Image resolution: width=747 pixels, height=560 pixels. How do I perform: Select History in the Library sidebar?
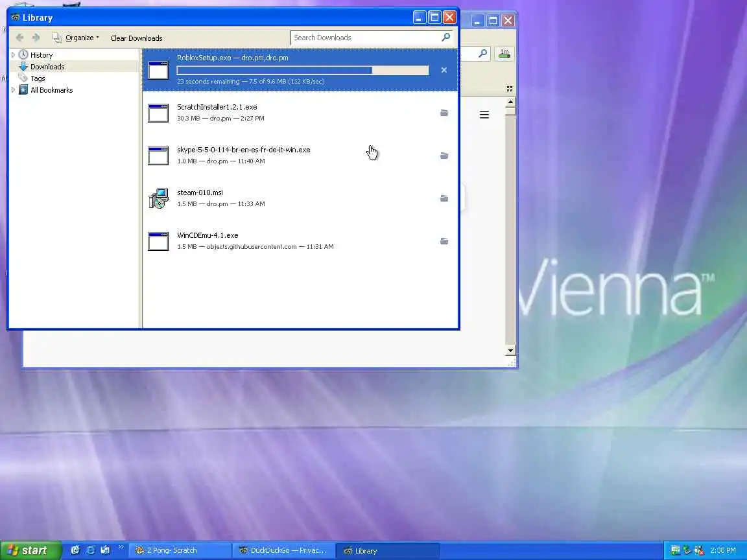click(x=41, y=55)
